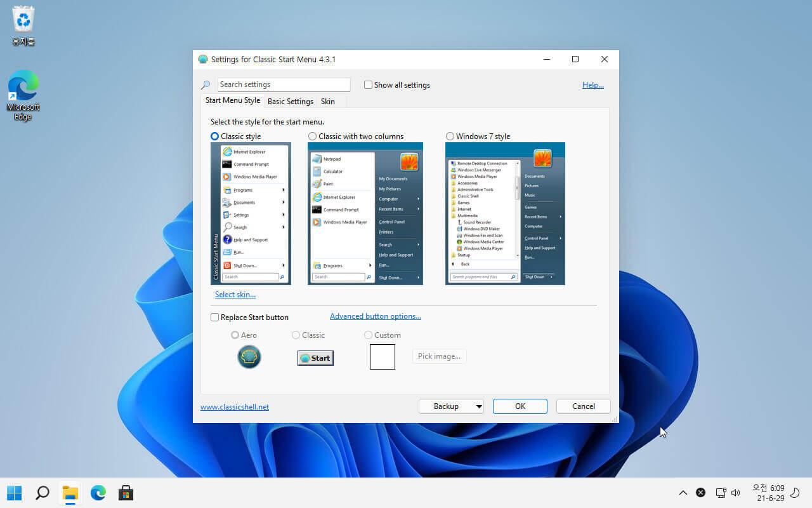The height and width of the screenshot is (508, 812).
Task: Show hidden tray icons chevron
Action: pyautogui.click(x=683, y=493)
